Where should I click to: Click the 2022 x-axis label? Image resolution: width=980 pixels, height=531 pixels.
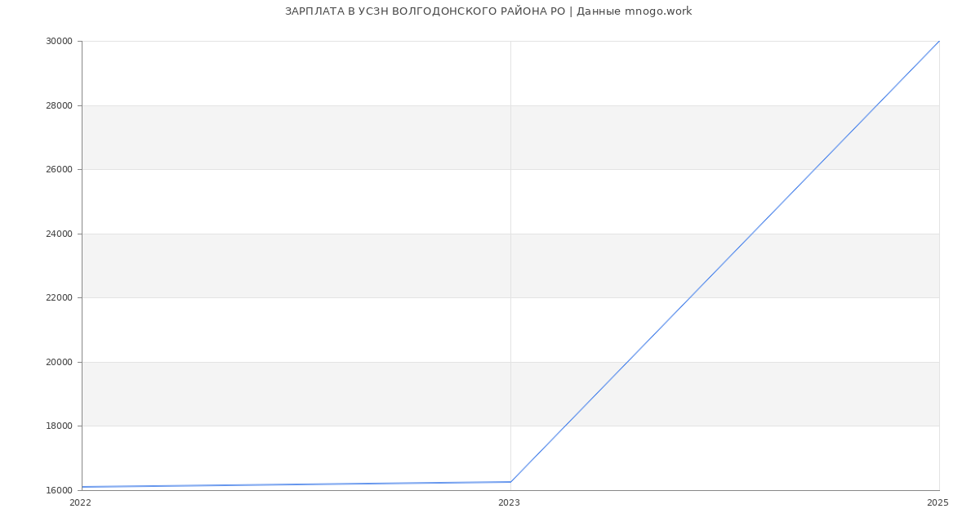(80, 502)
